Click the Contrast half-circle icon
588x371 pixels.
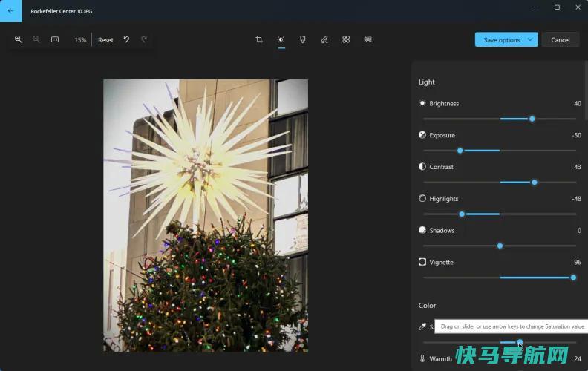[422, 166]
